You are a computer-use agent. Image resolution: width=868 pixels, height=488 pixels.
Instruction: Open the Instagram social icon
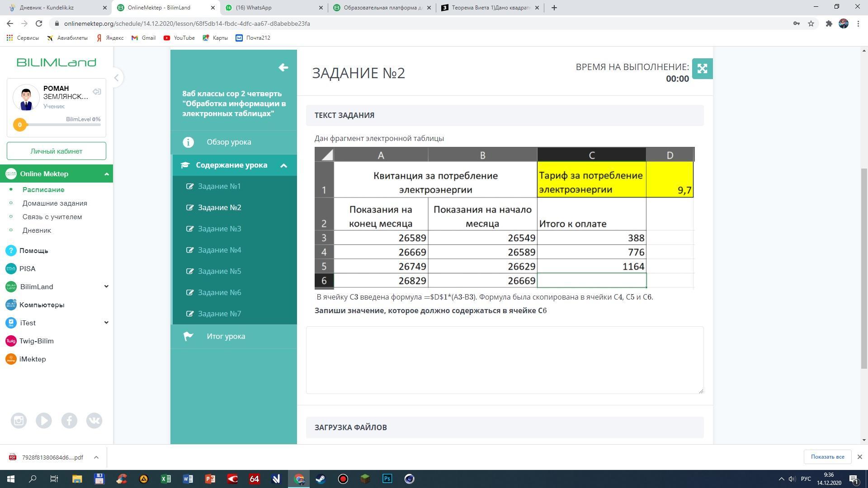pyautogui.click(x=19, y=421)
